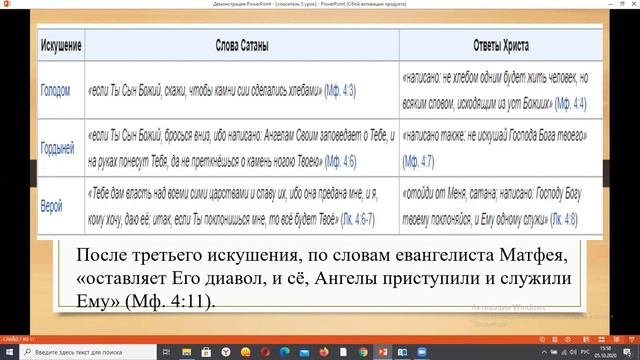Open the Windows notification center
Screen dimensions: 640x360
click(x=627, y=351)
